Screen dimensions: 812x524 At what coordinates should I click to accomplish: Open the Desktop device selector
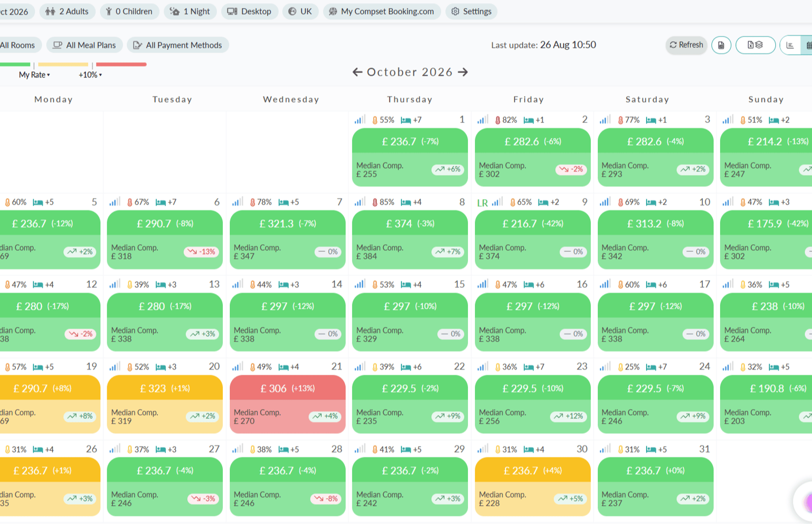point(250,11)
